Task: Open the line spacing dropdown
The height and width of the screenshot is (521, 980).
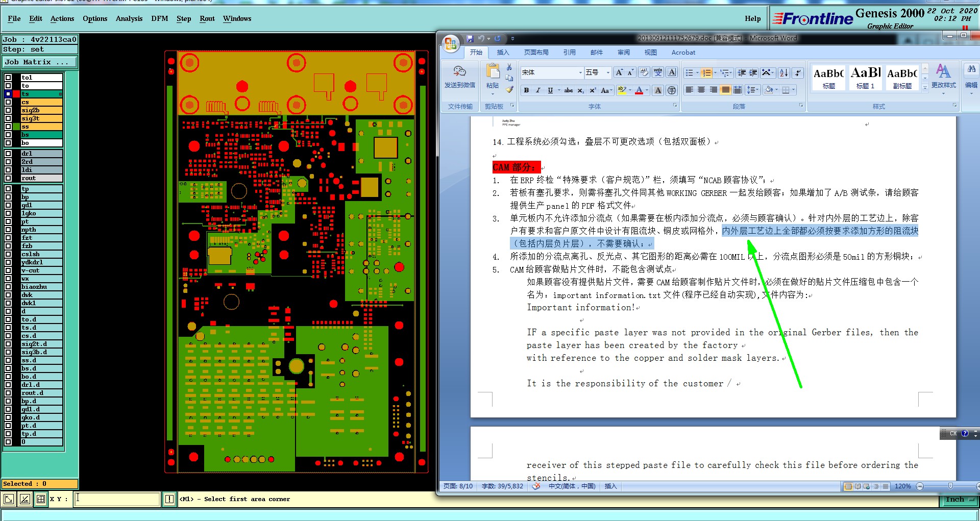Action: pyautogui.click(x=752, y=90)
